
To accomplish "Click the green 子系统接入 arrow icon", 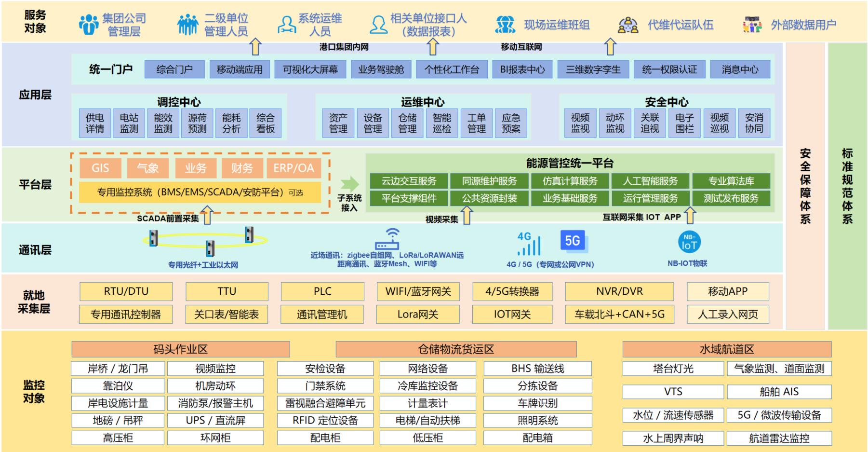I will coord(350,184).
